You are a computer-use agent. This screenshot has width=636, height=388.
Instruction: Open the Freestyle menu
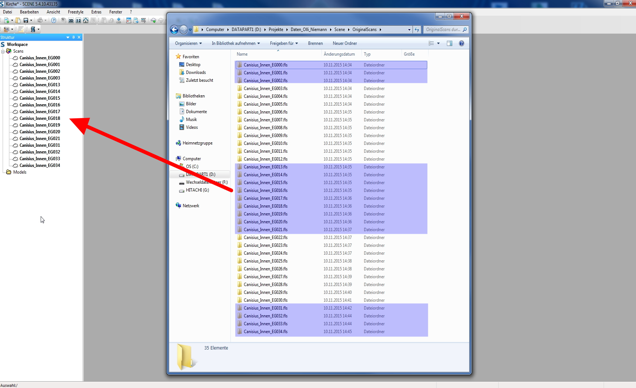(75, 12)
